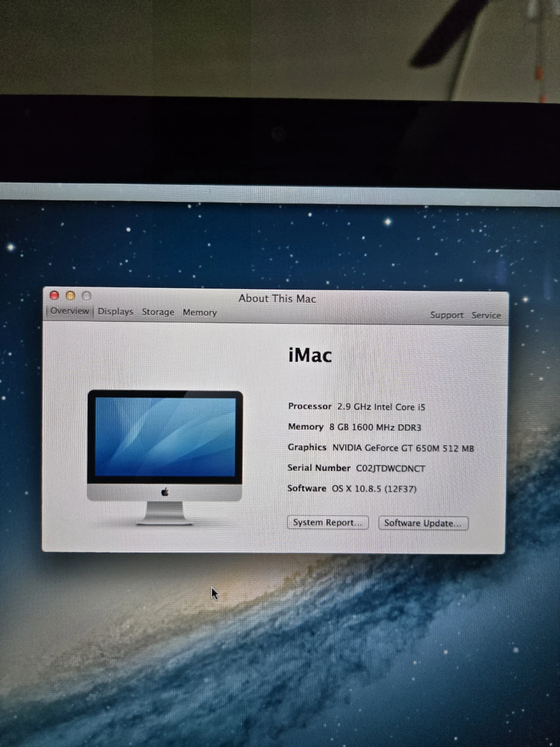Open the Service link

pos(486,315)
